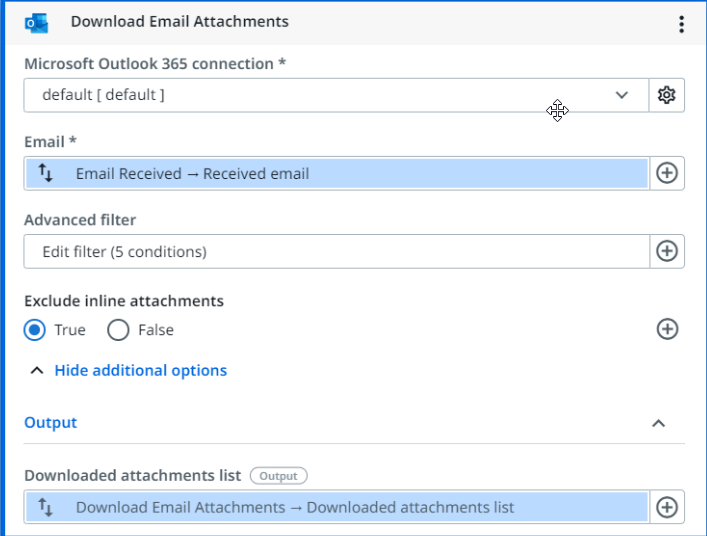Click the Downloaded attachments list label
This screenshot has height=536, width=707.
(x=133, y=476)
